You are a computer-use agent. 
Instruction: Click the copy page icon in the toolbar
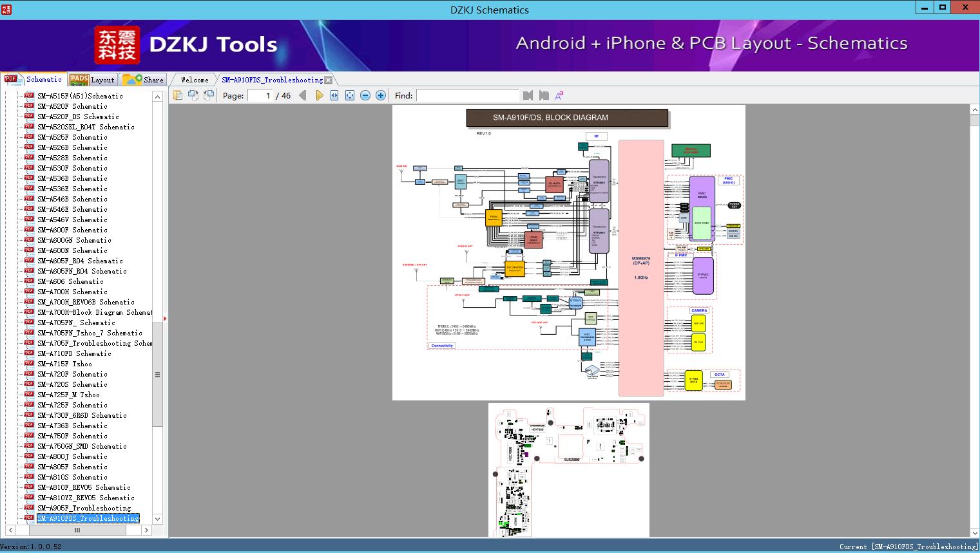point(178,95)
